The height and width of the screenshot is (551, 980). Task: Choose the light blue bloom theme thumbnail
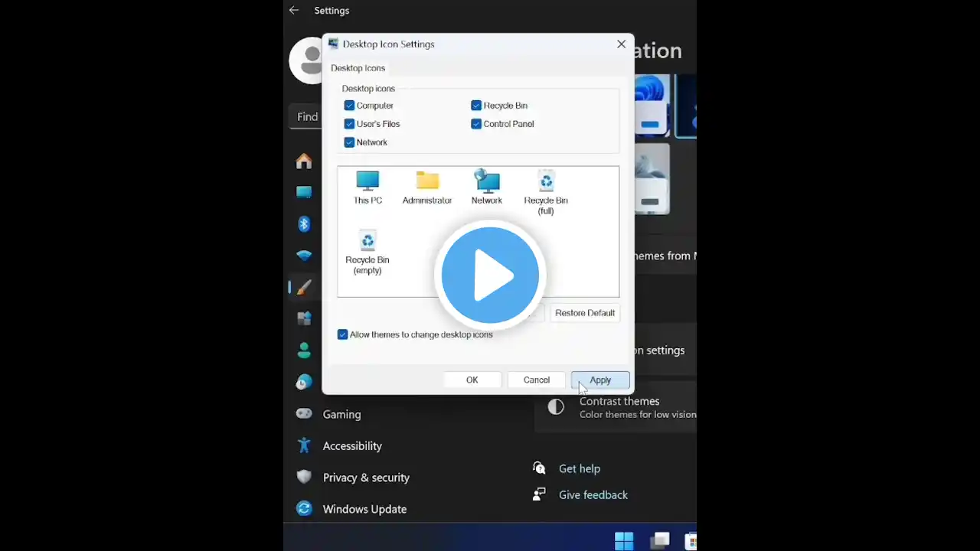651,106
